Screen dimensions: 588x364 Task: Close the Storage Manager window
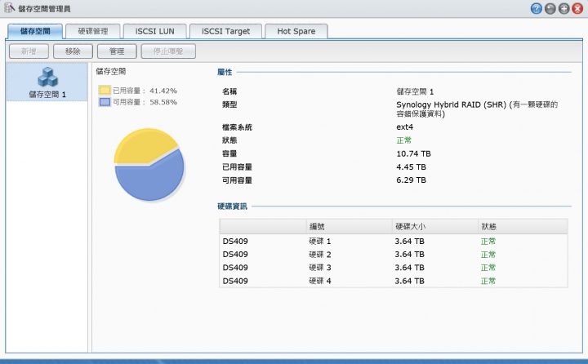(577, 9)
